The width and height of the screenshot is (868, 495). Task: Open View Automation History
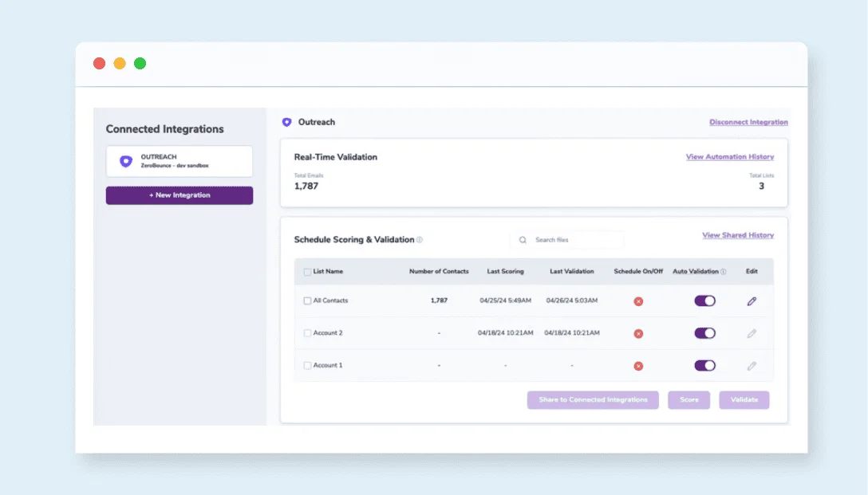click(729, 156)
